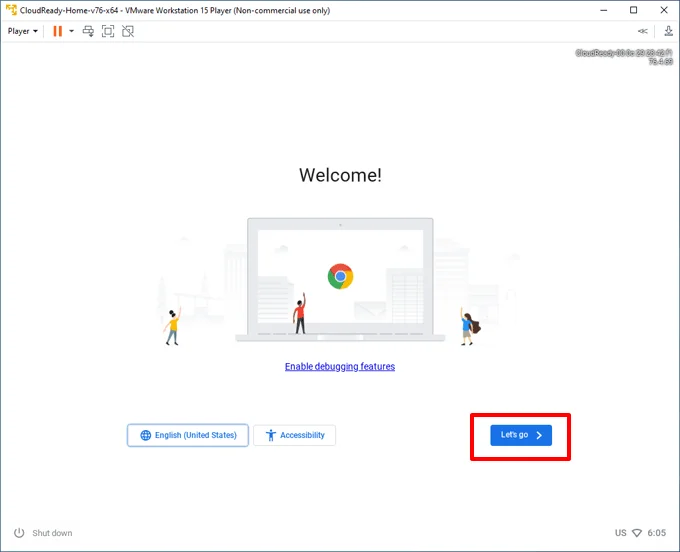Screen dimensions: 680x552
Task: Click the double-arrow collapse toolbar icon
Action: click(643, 31)
